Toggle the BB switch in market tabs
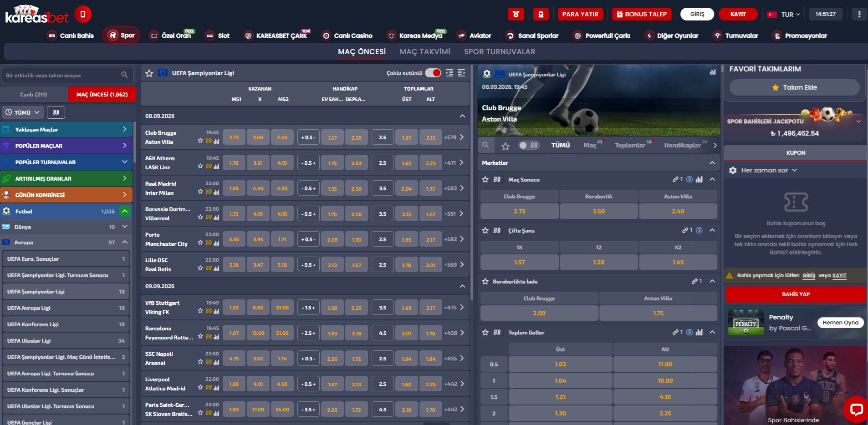The height and width of the screenshot is (425, 868). [x=529, y=145]
